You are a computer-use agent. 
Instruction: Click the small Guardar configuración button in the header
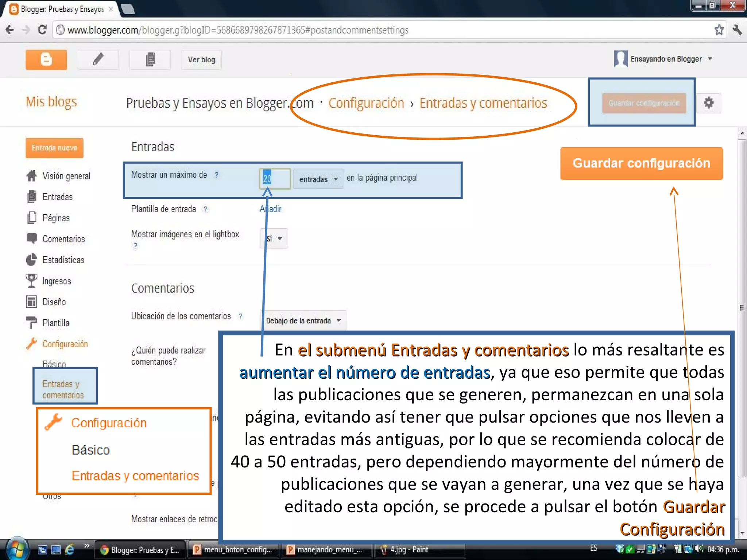pyautogui.click(x=644, y=103)
